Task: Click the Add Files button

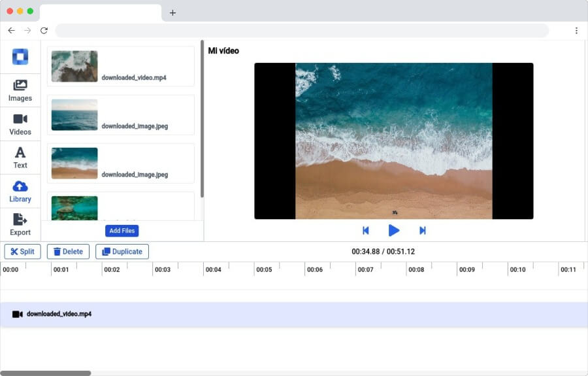Action: tap(122, 231)
